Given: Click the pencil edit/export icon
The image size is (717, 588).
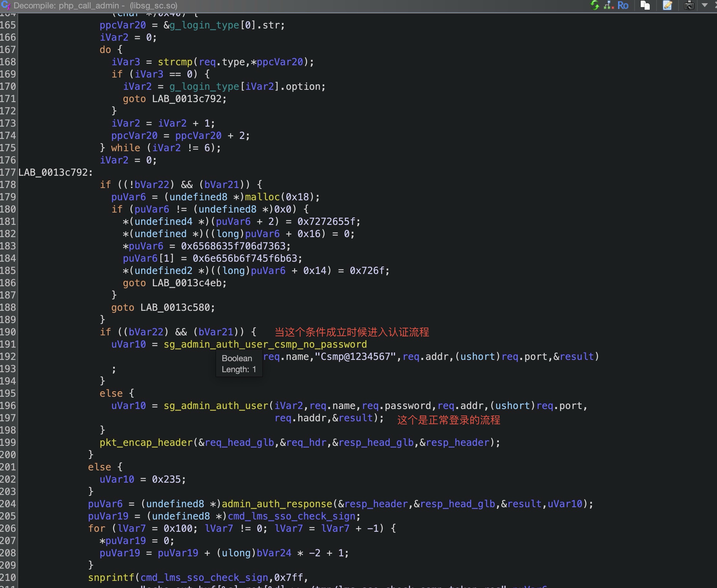Looking at the screenshot, I should 667,5.
